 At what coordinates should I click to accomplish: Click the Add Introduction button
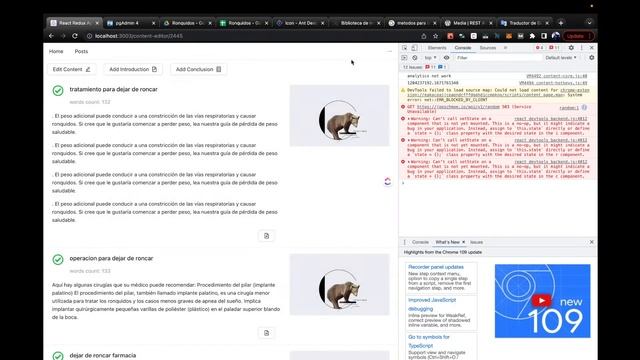tap(133, 69)
